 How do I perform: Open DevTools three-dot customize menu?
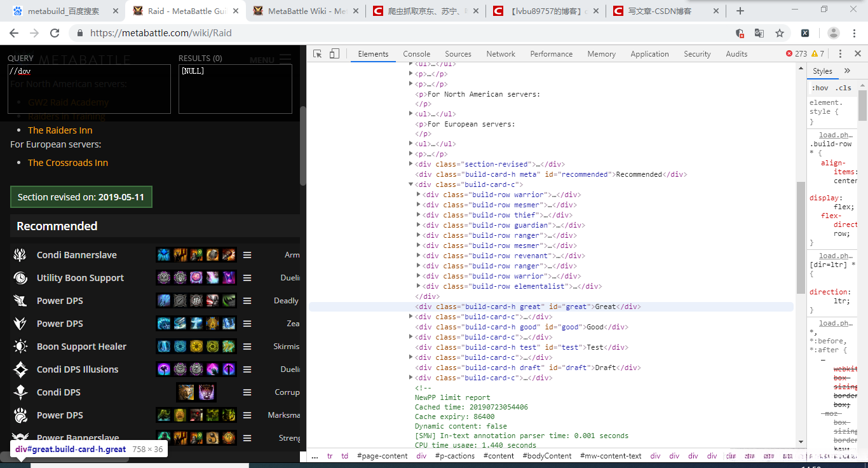coord(840,54)
